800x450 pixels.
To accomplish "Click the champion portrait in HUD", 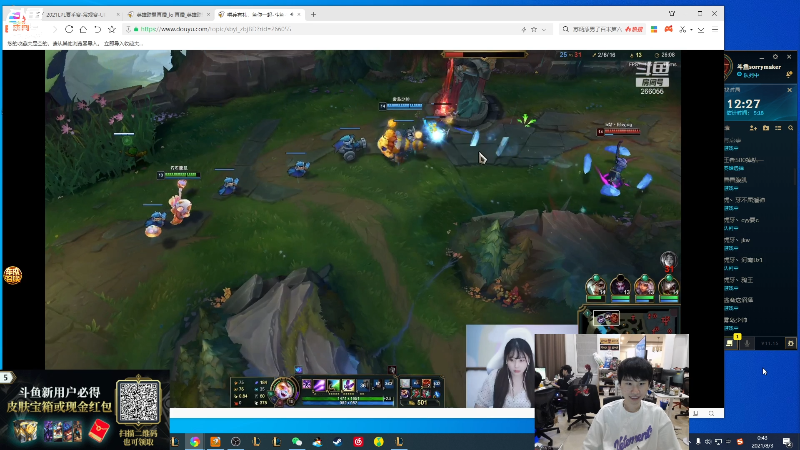I will (284, 391).
